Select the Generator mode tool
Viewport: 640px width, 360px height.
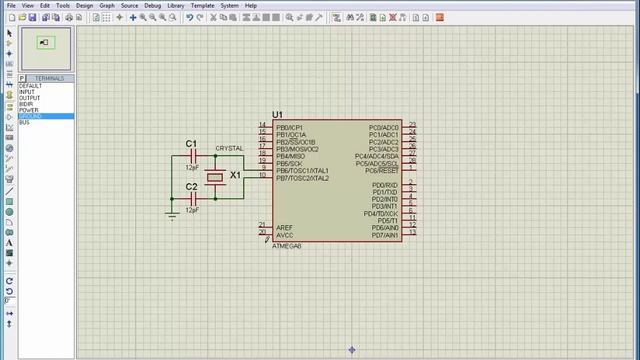[9, 148]
